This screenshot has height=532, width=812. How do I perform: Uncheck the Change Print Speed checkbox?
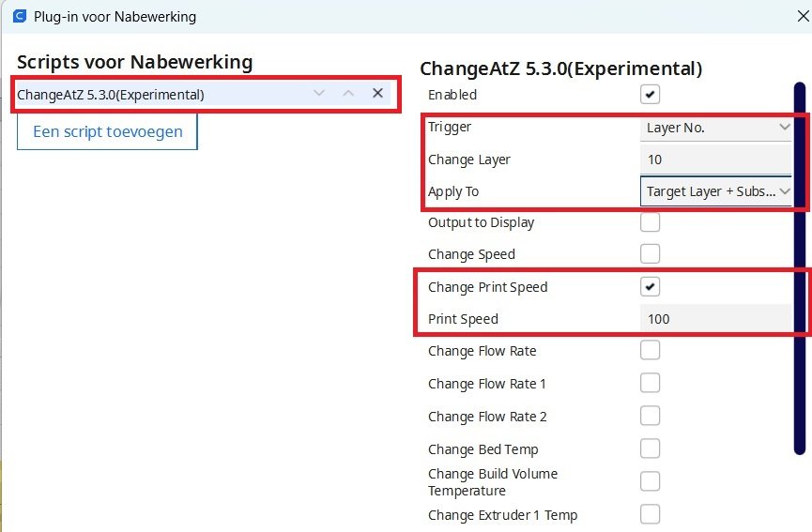tap(650, 287)
